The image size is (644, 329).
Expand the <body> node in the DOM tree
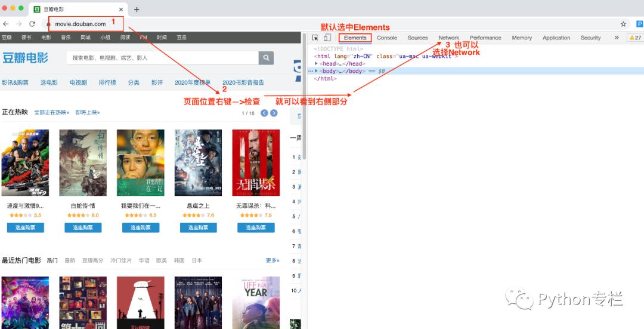click(x=316, y=71)
